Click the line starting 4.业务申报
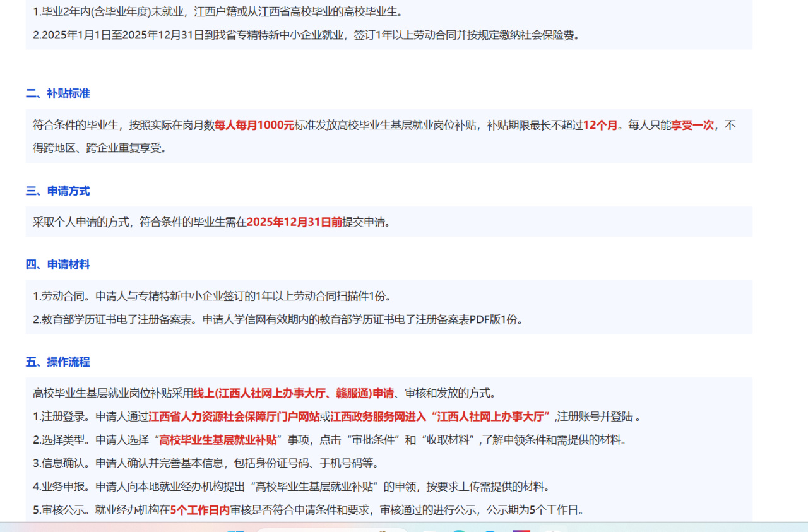 [x=293, y=487]
